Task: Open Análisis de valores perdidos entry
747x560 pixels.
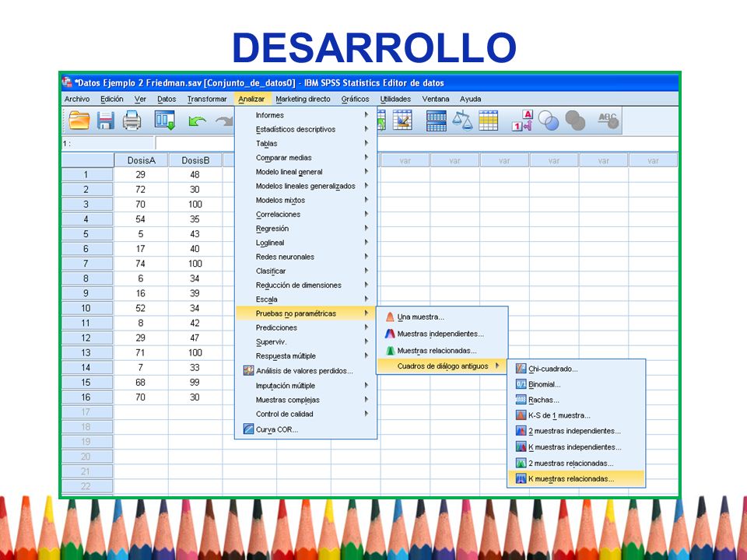Action: [x=306, y=370]
